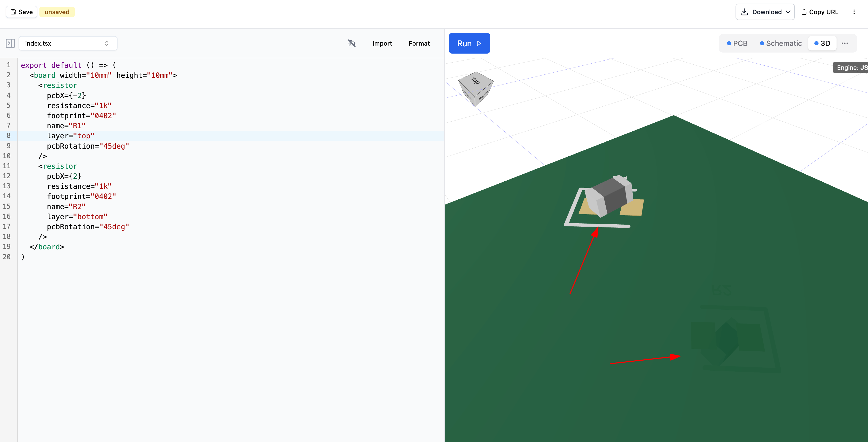Image resolution: width=868 pixels, height=442 pixels.
Task: Open the index.tsx file selector dropdown
Action: tap(68, 43)
